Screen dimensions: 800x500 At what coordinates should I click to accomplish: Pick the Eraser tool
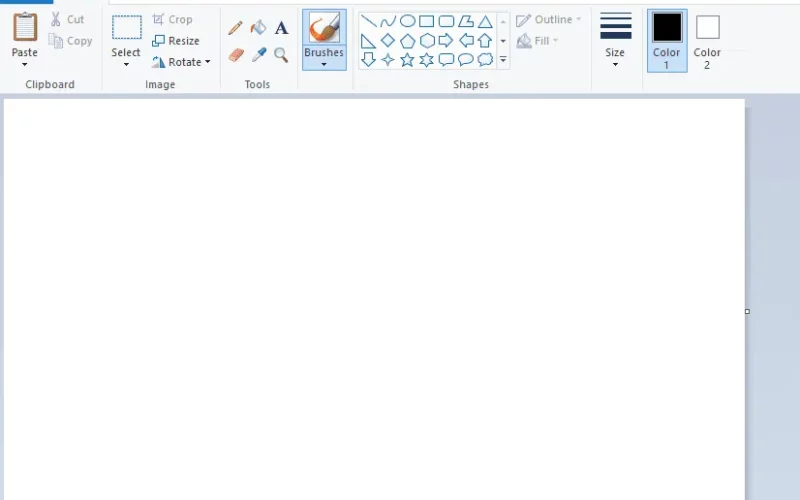pyautogui.click(x=236, y=54)
